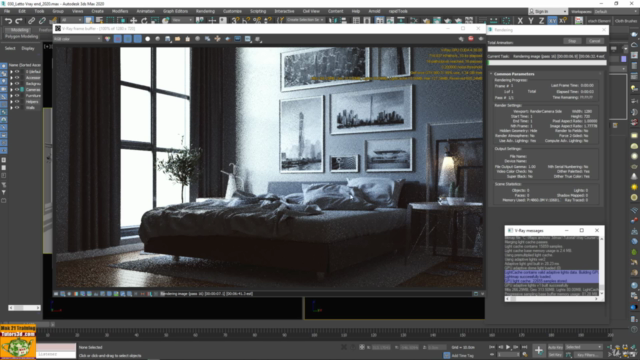Viewport: 640px width, 360px height.
Task: Open the Scripting menu
Action: click(258, 11)
